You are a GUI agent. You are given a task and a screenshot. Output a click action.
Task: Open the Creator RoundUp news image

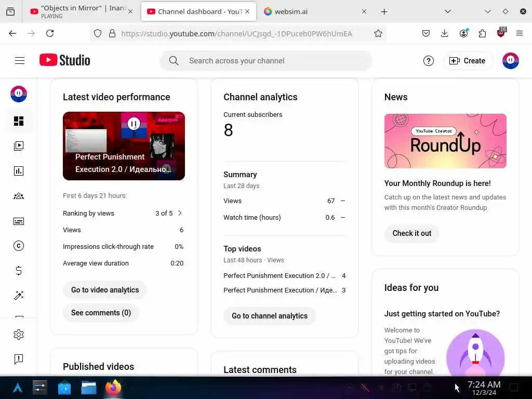pyautogui.click(x=445, y=141)
